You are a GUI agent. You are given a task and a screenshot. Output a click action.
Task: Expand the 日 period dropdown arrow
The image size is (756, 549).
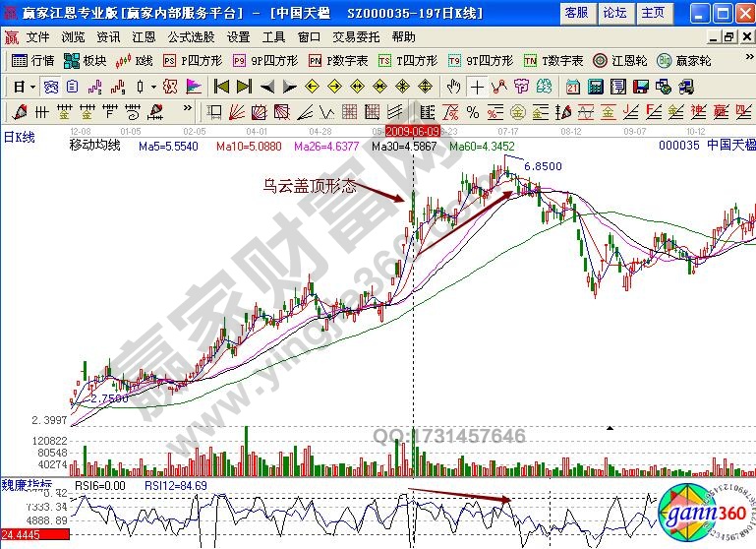(32, 87)
